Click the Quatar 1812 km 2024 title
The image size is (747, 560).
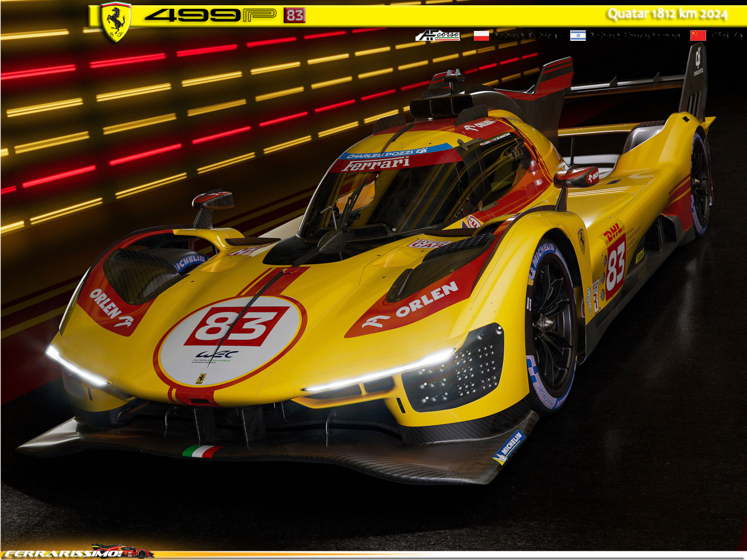[x=667, y=14]
